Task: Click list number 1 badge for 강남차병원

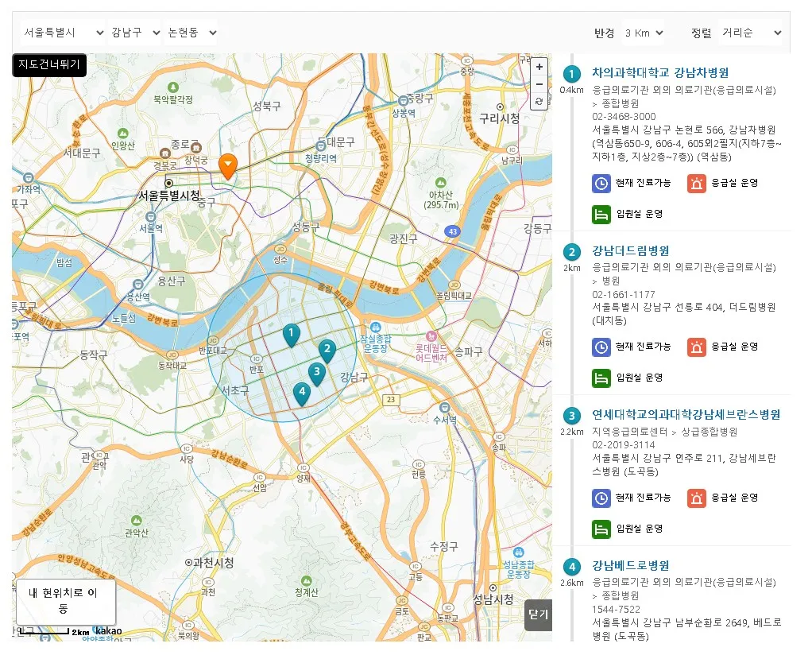Action: click(x=572, y=74)
